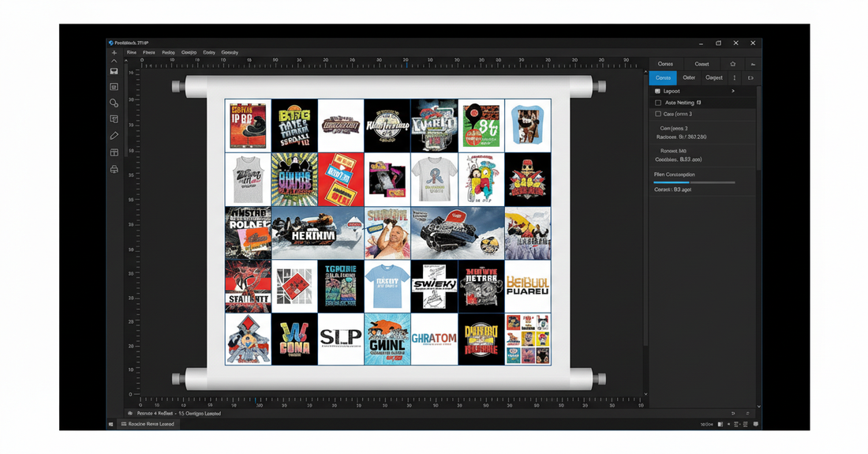Click the Roacine Rens Leaned taskbar item
This screenshot has height=454, width=868.
pyautogui.click(x=148, y=424)
